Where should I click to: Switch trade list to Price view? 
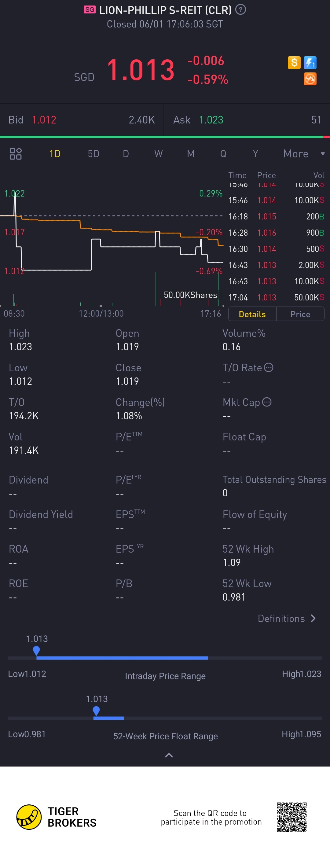tap(300, 314)
